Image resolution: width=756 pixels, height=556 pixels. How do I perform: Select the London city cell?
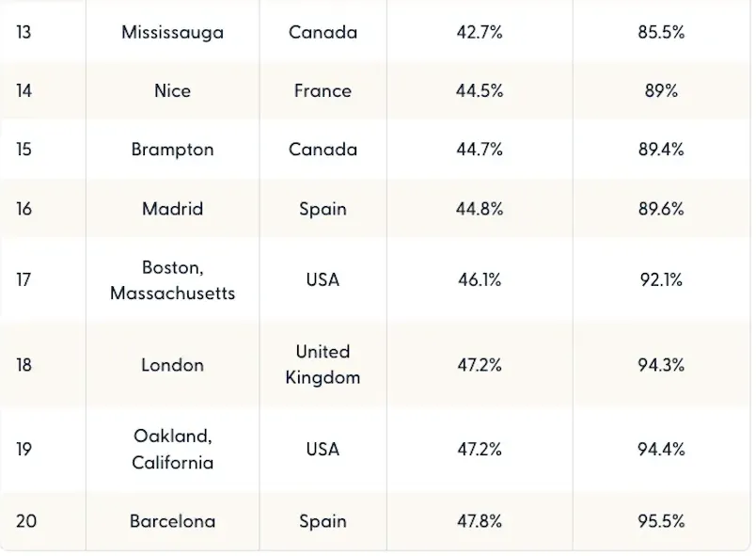point(172,364)
